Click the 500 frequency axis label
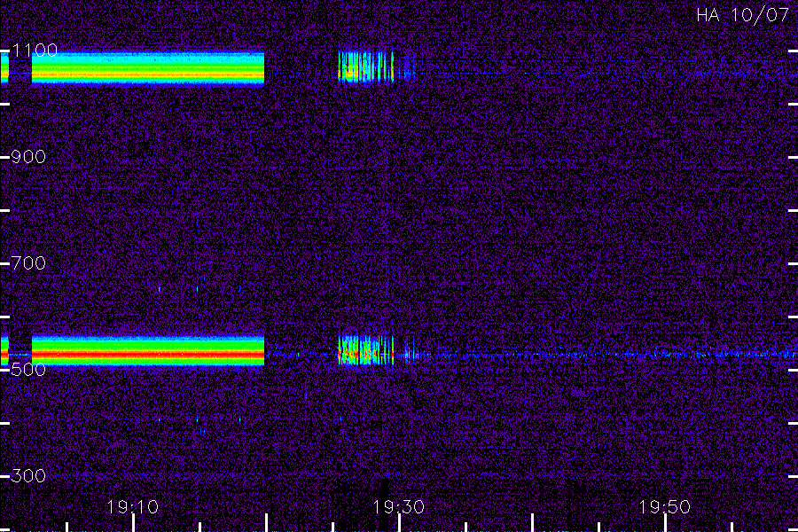This screenshot has height=532, width=798. pyautogui.click(x=28, y=369)
